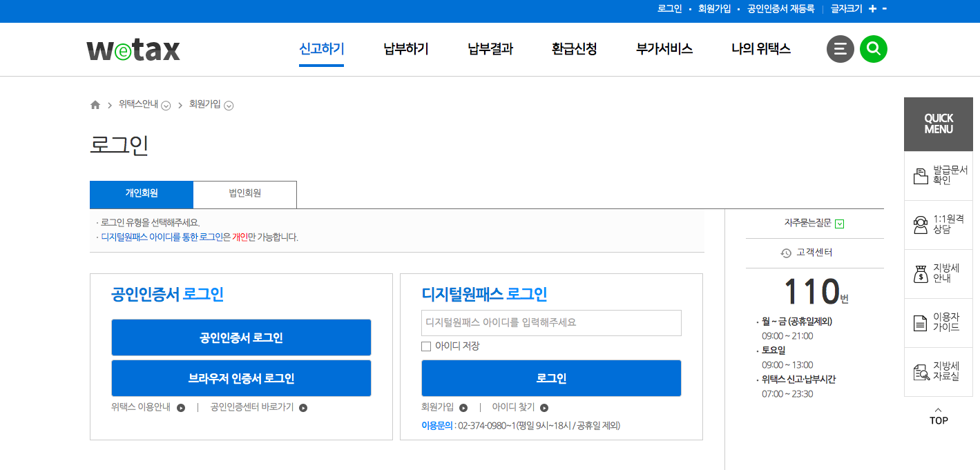The width and height of the screenshot is (980, 470).
Task: Click 회원가입 link in top bar
Action: click(714, 9)
